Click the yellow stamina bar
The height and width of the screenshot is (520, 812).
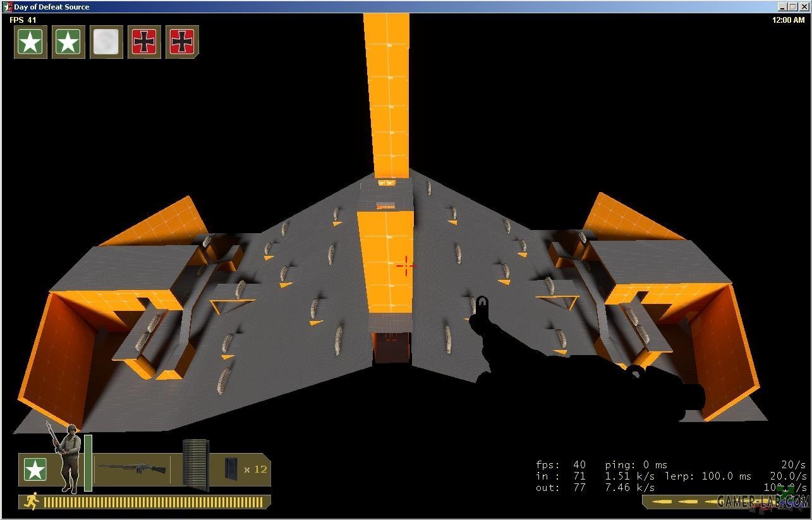pos(153,502)
